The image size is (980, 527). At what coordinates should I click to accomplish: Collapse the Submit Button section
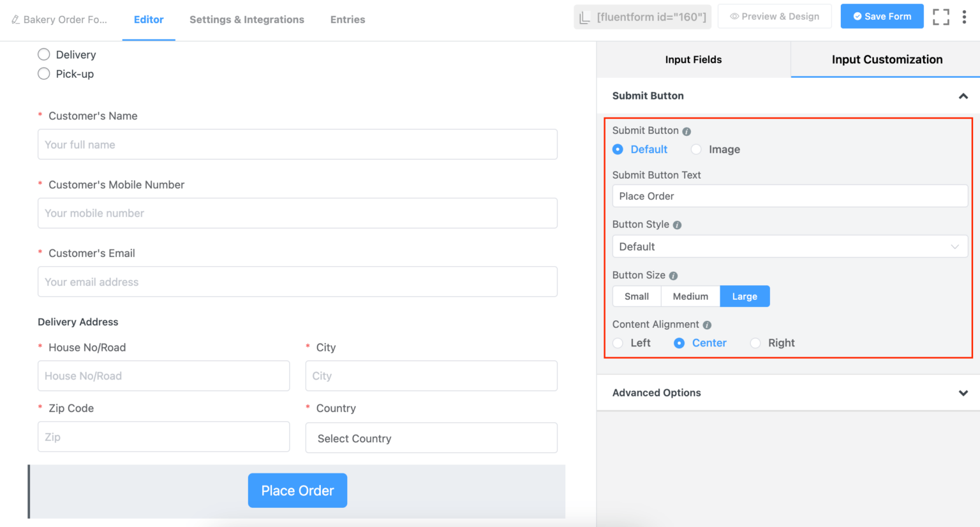963,96
